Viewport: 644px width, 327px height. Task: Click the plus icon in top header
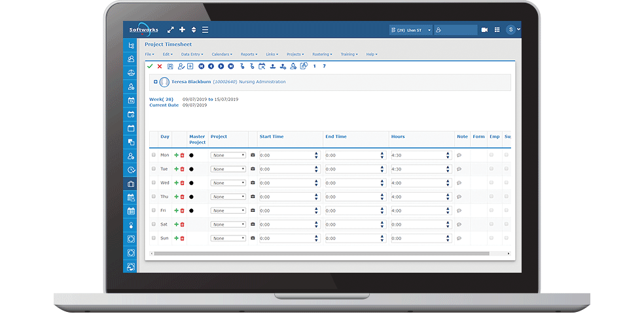[182, 29]
